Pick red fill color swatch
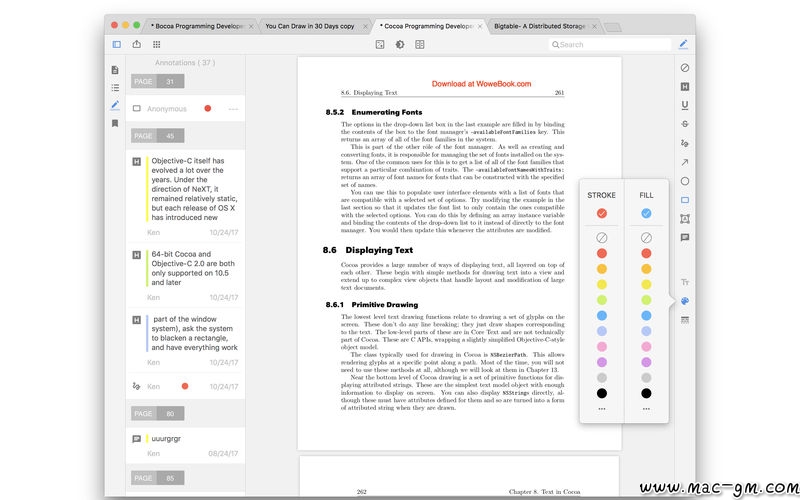The image size is (800, 500). click(x=646, y=254)
